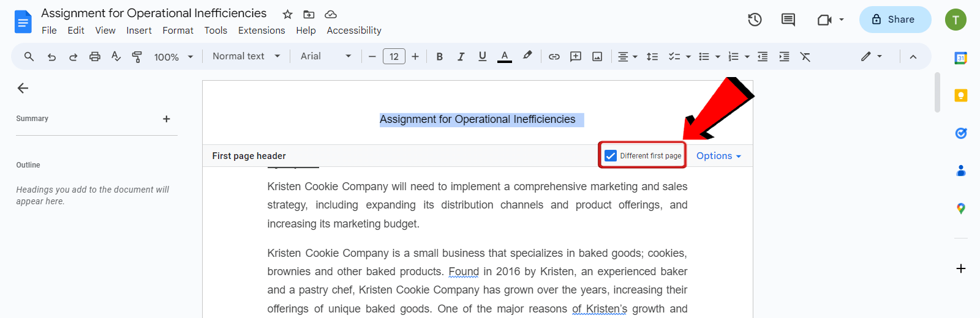Open Contacts side panel
This screenshot has height=318, width=980.
pyautogui.click(x=961, y=171)
